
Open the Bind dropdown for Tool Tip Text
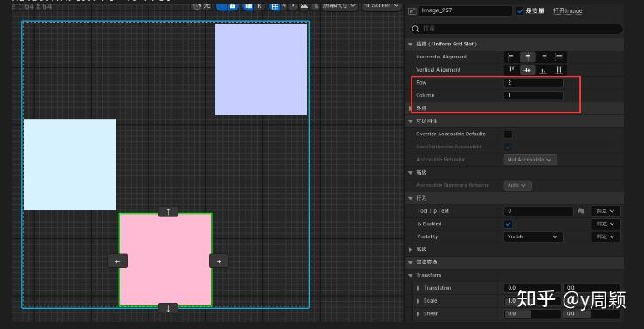[606, 211]
